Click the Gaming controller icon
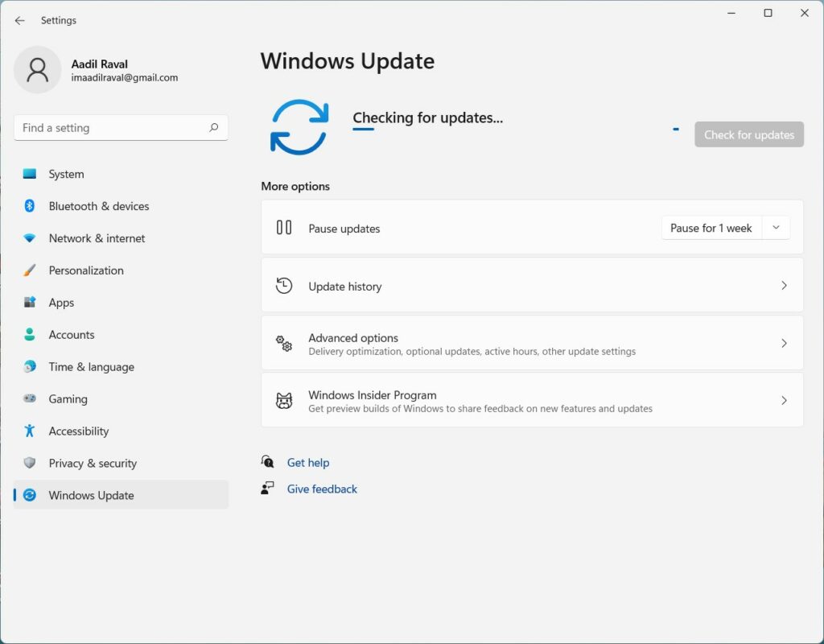Screen dimensions: 824x644 click(x=28, y=399)
